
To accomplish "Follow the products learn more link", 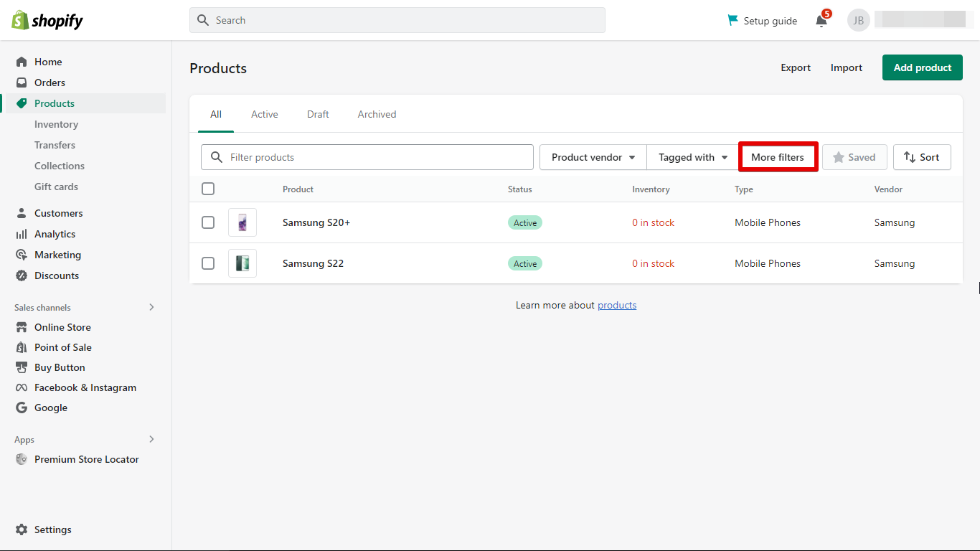I will pos(617,305).
